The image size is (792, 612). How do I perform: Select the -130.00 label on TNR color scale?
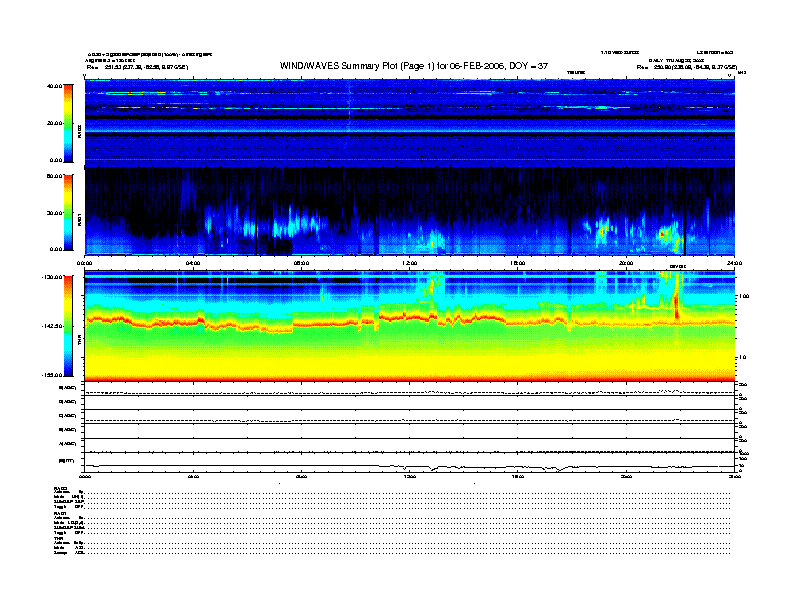(52, 277)
